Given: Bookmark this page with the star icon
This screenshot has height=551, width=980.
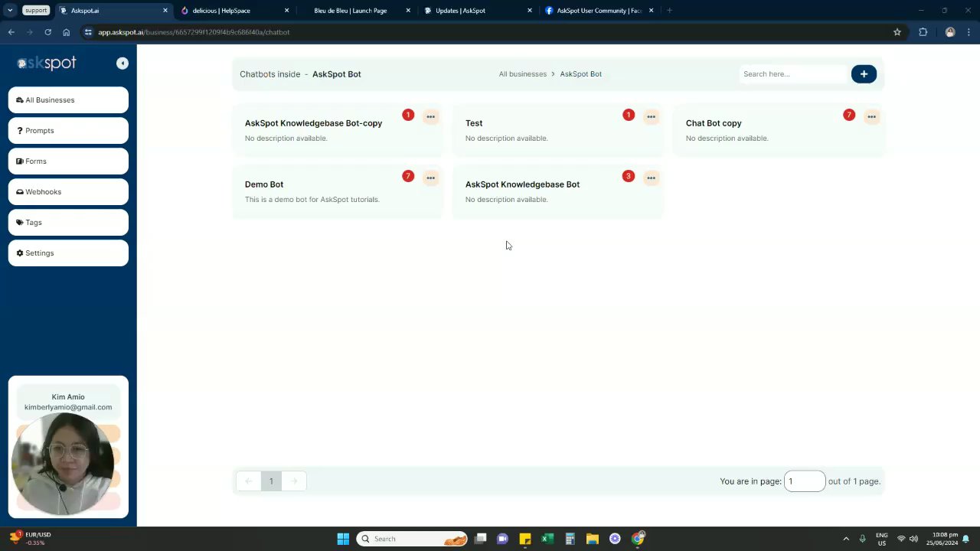Looking at the screenshot, I should [x=897, y=32].
